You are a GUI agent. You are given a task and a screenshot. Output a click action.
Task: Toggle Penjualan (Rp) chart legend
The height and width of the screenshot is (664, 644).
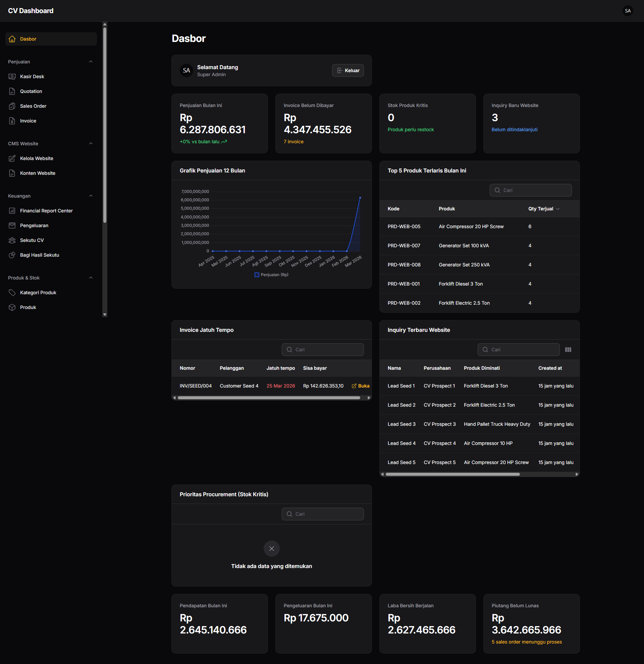point(271,275)
